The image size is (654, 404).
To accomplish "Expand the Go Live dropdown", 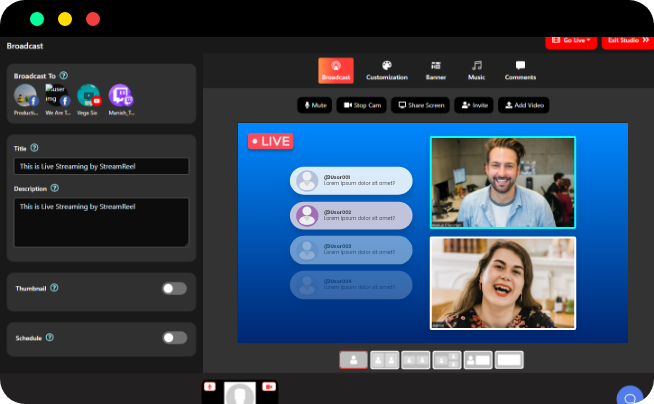I will pyautogui.click(x=570, y=41).
